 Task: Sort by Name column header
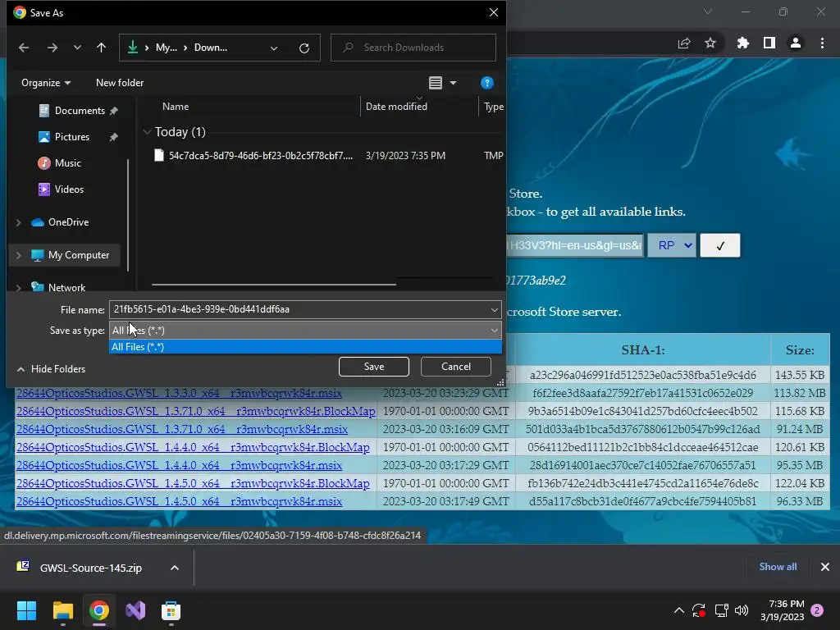(176, 107)
